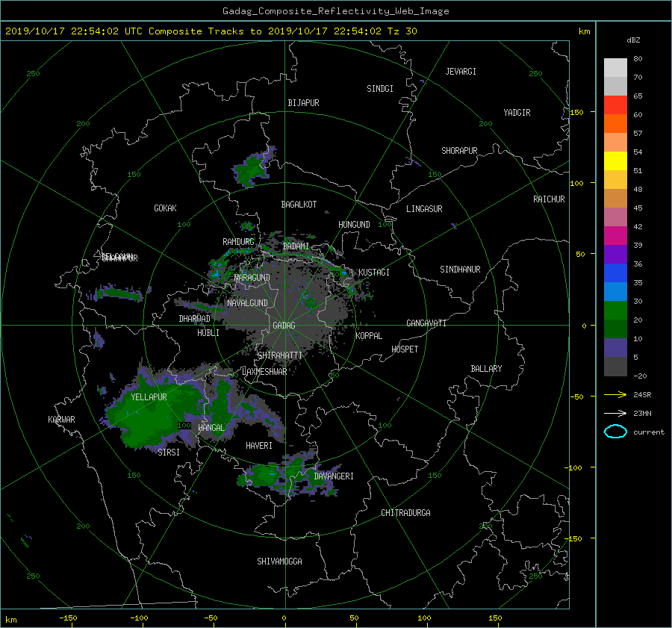Click the GANGAVATI city label
Screen dimensions: 672x628
[x=426, y=323]
